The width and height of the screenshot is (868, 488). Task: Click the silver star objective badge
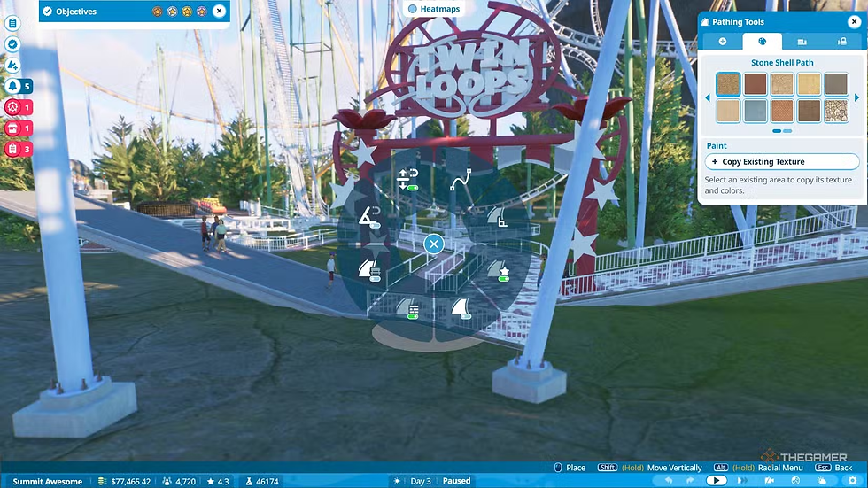(x=172, y=11)
